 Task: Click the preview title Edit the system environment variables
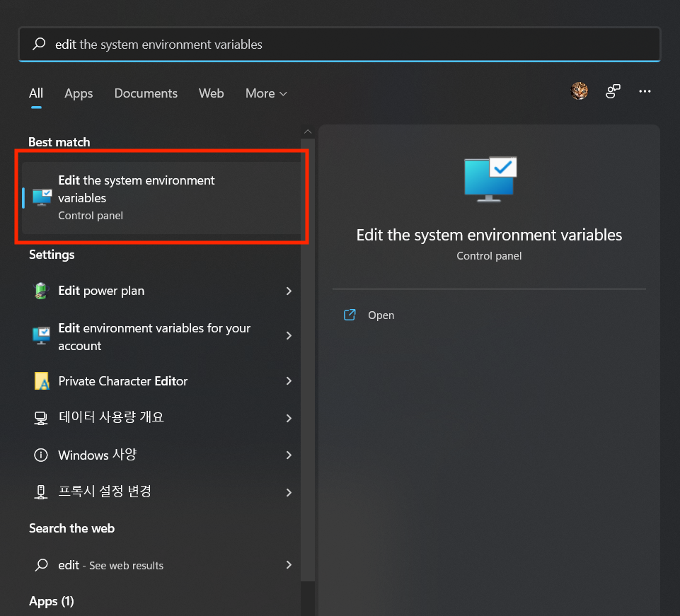click(x=489, y=235)
